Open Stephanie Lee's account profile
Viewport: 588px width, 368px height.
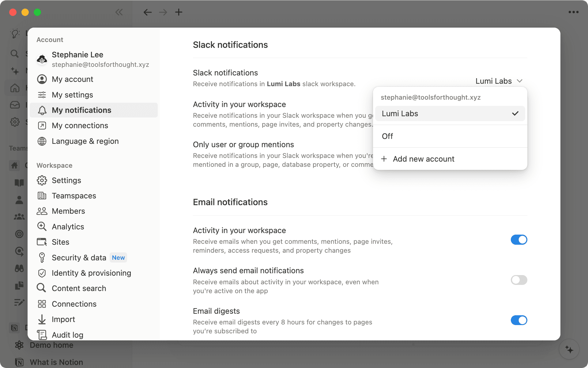coord(77,59)
